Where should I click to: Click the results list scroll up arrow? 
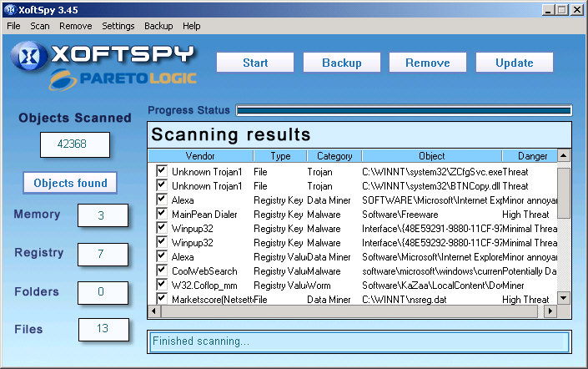coord(564,155)
